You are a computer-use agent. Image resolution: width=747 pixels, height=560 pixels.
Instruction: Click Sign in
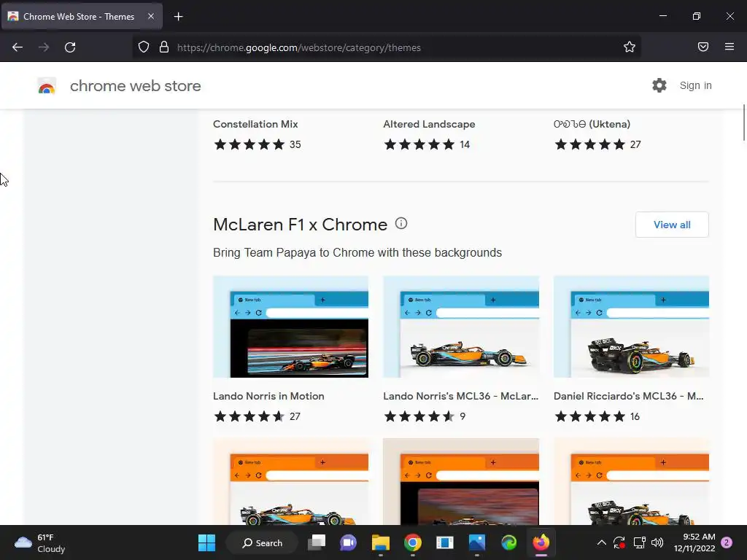[695, 86]
